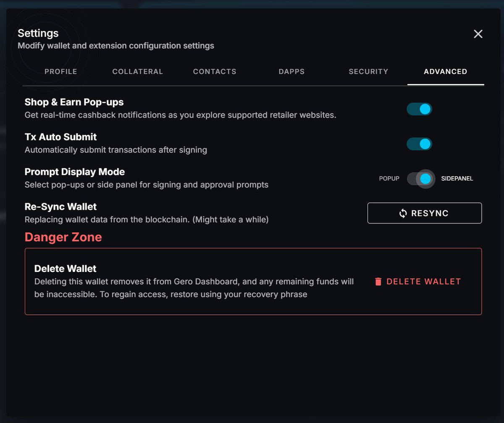This screenshot has height=423, width=504.
Task: Click the resync circular arrows icon
Action: (403, 213)
